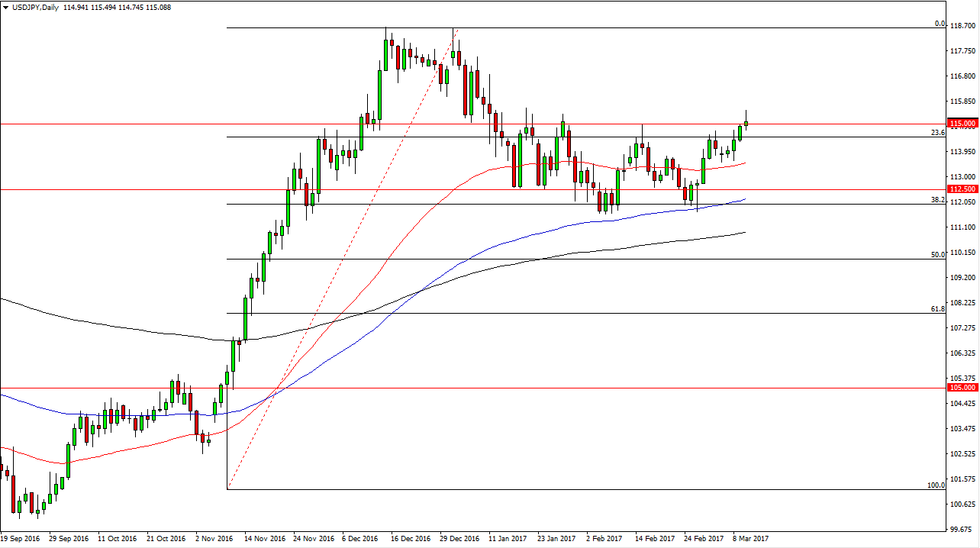Viewport: 980px width, 548px height.
Task: Click the Fibonacci 23.6 level label
Action: pyautogui.click(x=939, y=133)
